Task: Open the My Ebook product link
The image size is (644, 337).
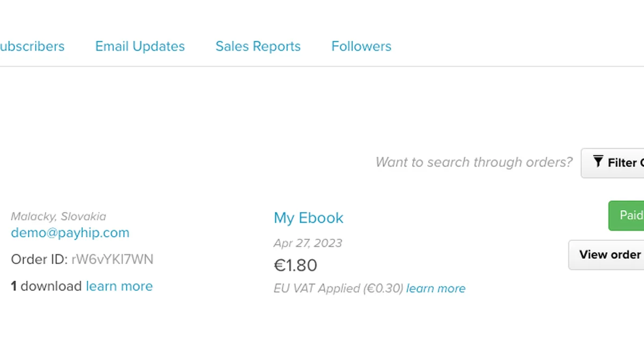Action: click(309, 218)
